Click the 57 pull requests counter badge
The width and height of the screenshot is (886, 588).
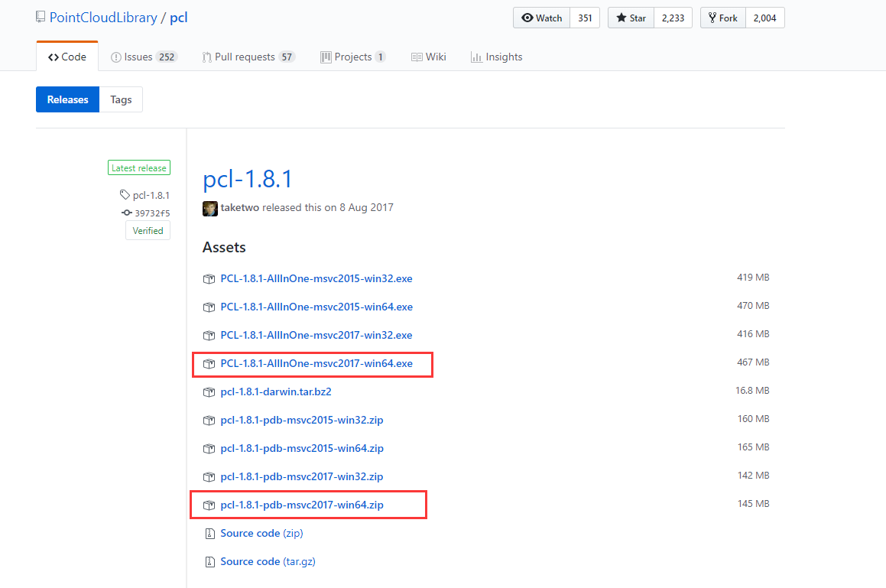pyautogui.click(x=287, y=57)
